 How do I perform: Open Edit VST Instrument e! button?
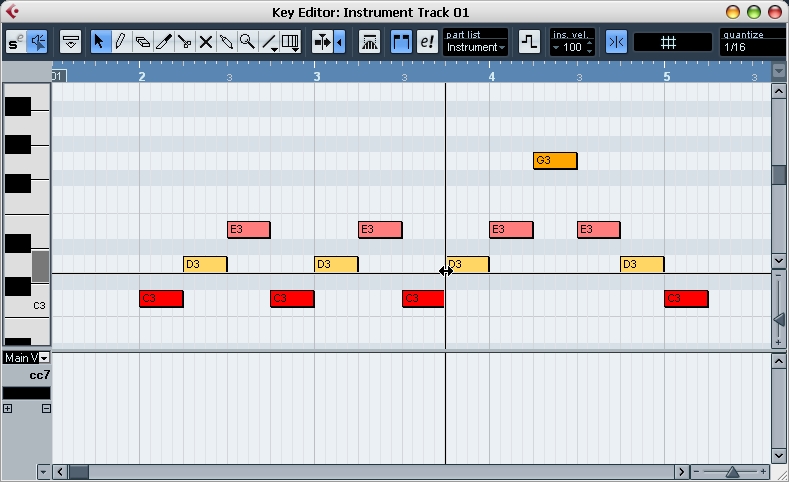click(x=427, y=42)
